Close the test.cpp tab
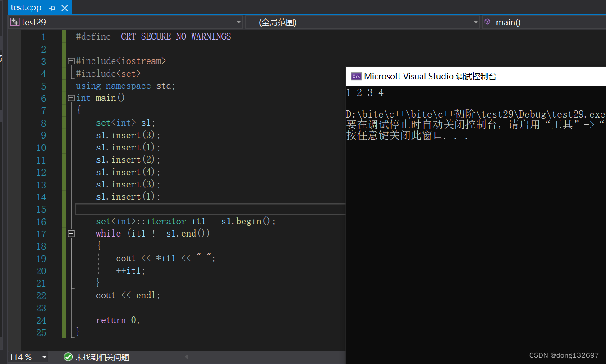606x364 pixels. (64, 8)
